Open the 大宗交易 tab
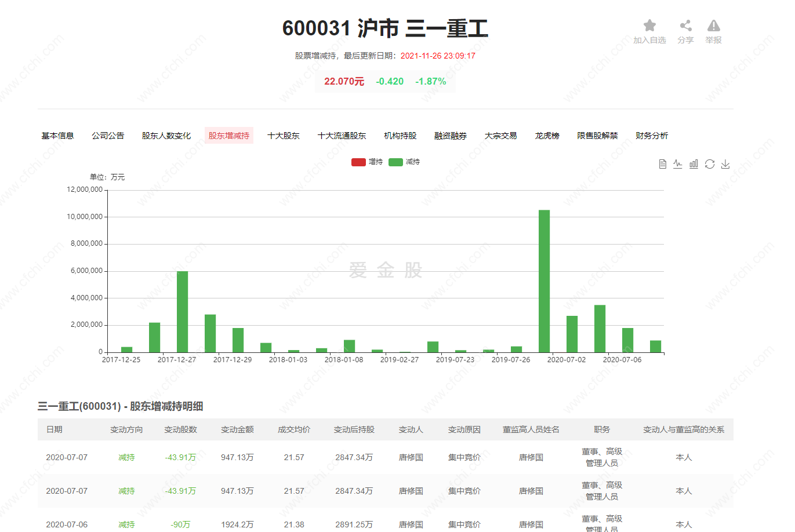This screenshot has height=532, width=795. [x=501, y=136]
